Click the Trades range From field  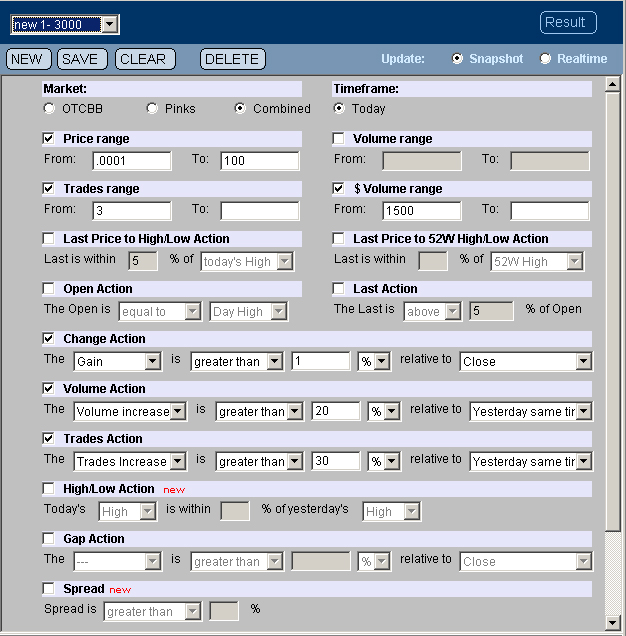point(132,211)
